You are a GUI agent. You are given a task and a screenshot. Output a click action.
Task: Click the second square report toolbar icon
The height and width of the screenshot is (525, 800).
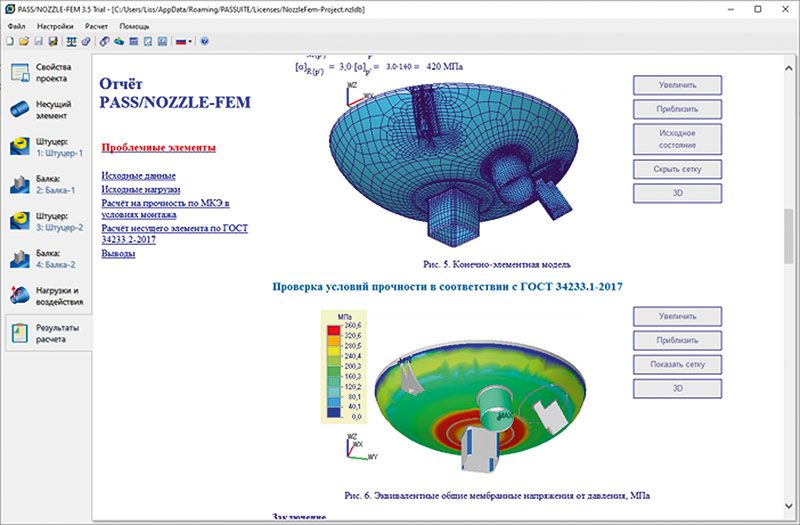(162, 42)
